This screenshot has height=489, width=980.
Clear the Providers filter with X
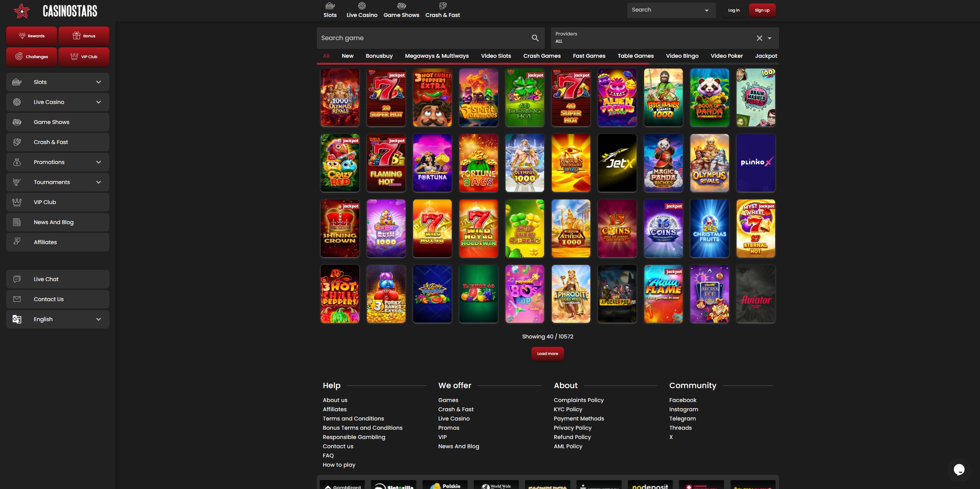point(759,38)
